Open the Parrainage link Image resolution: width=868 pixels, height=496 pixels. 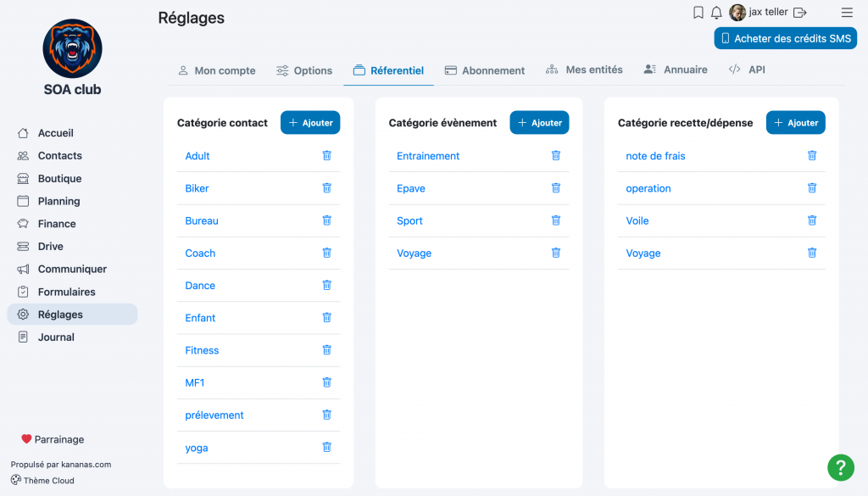(x=53, y=439)
